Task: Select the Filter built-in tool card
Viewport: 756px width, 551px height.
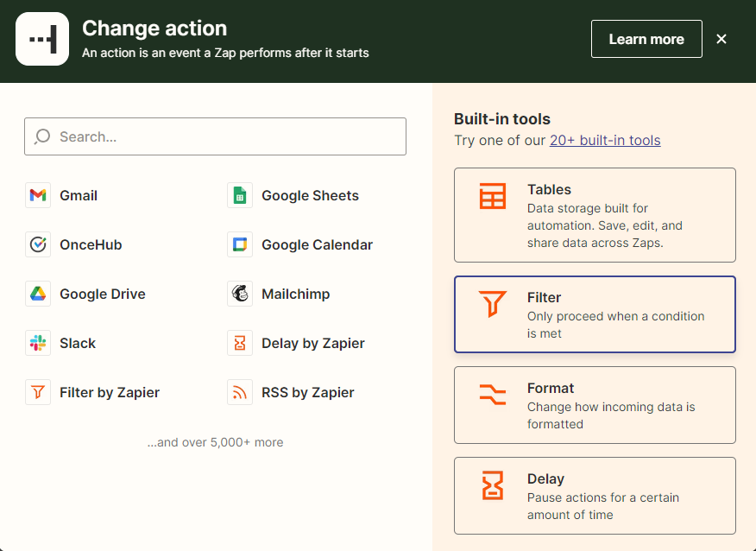Action: 595,314
